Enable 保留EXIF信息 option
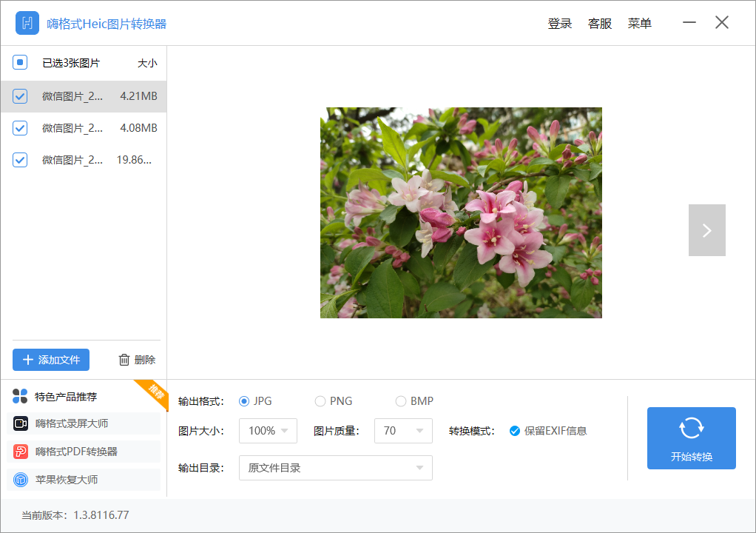The height and width of the screenshot is (533, 756). tap(514, 430)
